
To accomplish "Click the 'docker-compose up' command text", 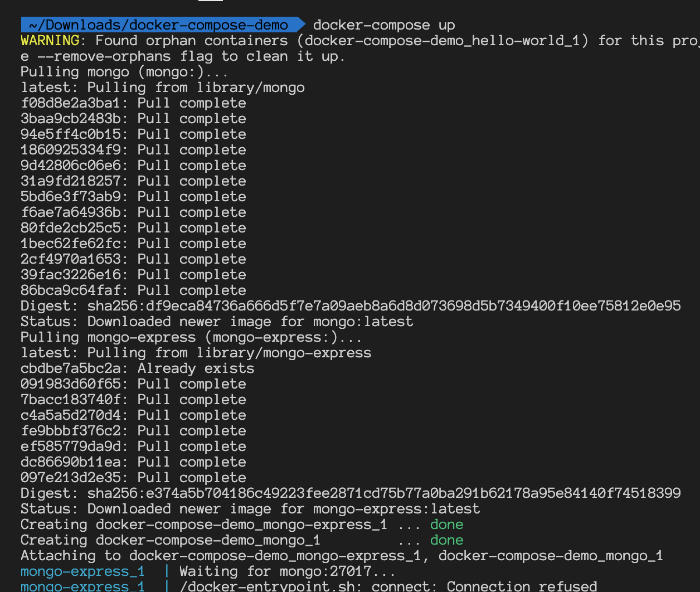I will coord(384,25).
